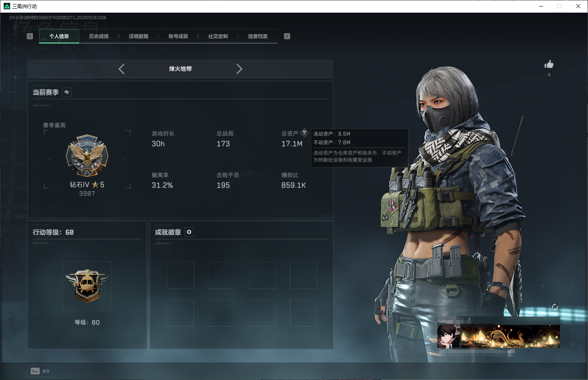Image resolution: width=588 pixels, height=380 pixels.
Task: Open the 成就徽章 gear settings icon
Action: coord(189,232)
